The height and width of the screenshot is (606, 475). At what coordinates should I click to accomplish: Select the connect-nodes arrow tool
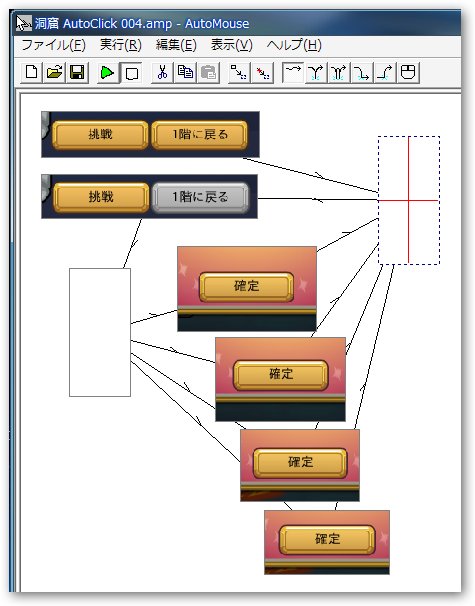tap(239, 72)
